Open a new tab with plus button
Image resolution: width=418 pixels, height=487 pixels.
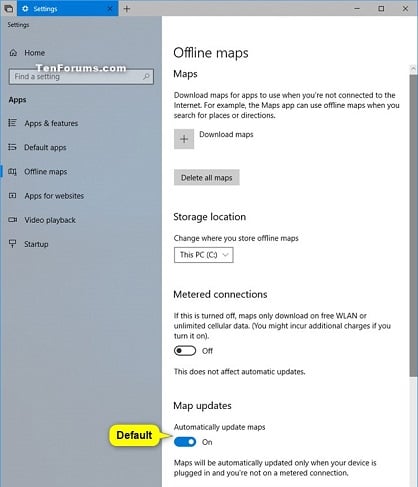(x=127, y=9)
